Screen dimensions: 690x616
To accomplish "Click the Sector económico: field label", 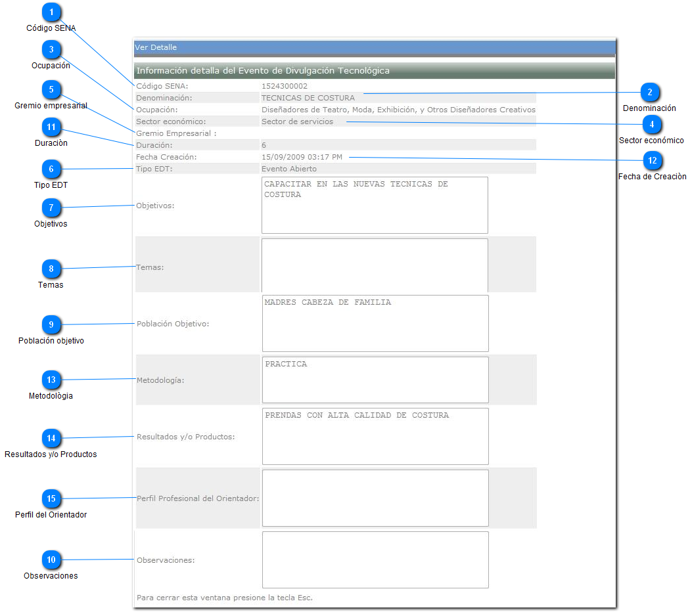I will [x=171, y=121].
